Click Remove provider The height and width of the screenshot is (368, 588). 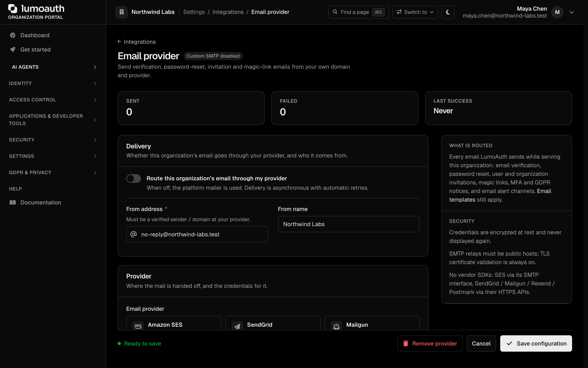pyautogui.click(x=430, y=343)
